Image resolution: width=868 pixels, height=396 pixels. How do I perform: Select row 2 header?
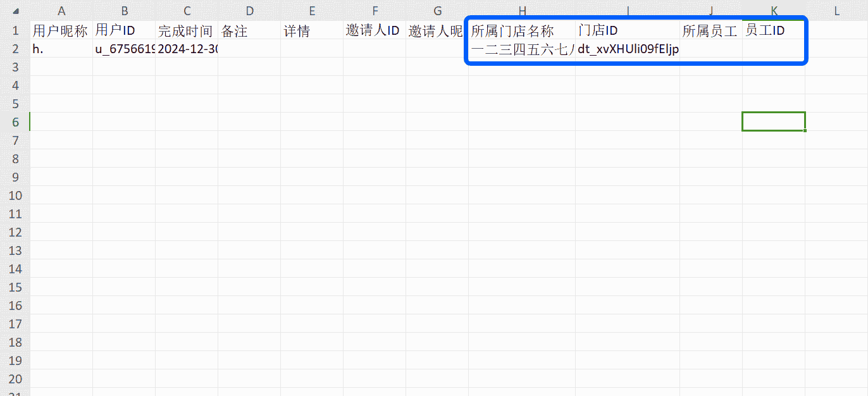(x=15, y=49)
